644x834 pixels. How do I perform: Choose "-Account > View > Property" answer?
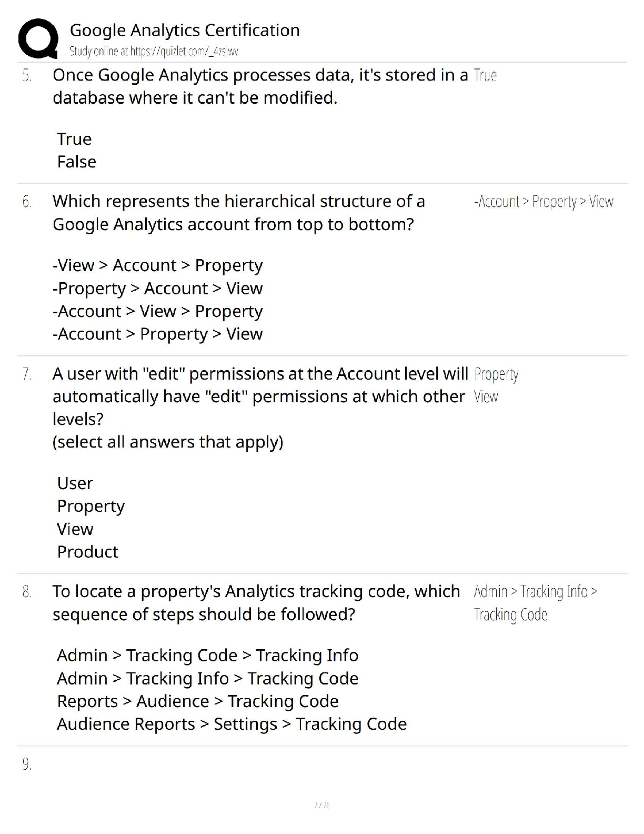pos(157,311)
